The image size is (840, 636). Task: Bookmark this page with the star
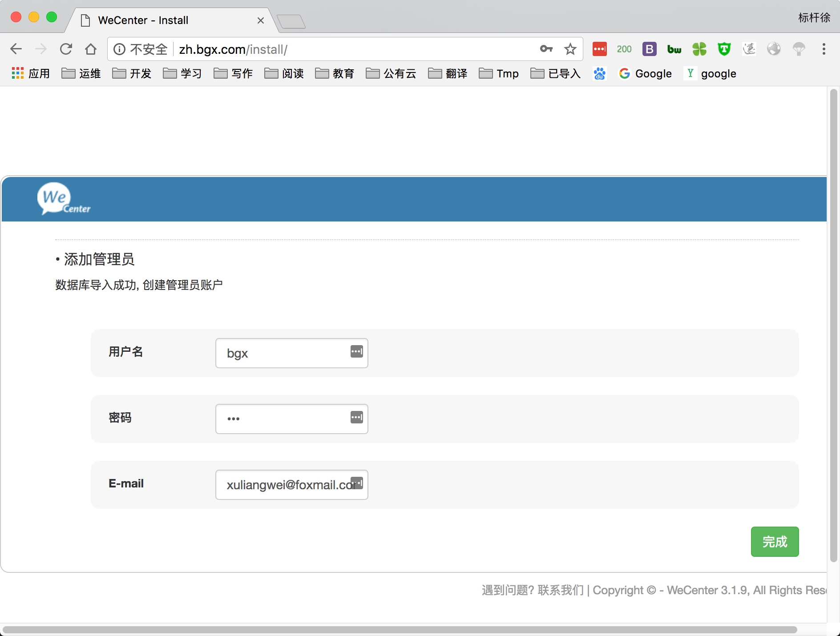point(570,49)
